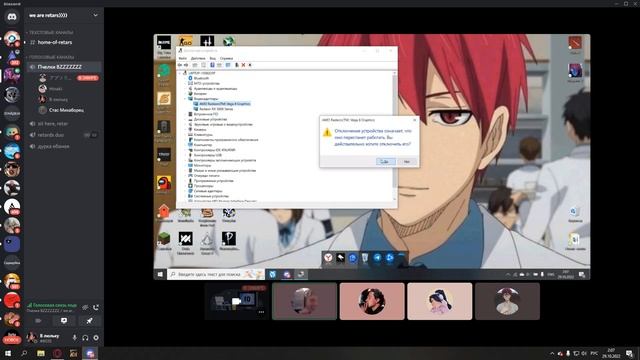This screenshot has width=640, height=360.
Task: Open the blue rounded-square server icon
Action: click(x=12, y=244)
